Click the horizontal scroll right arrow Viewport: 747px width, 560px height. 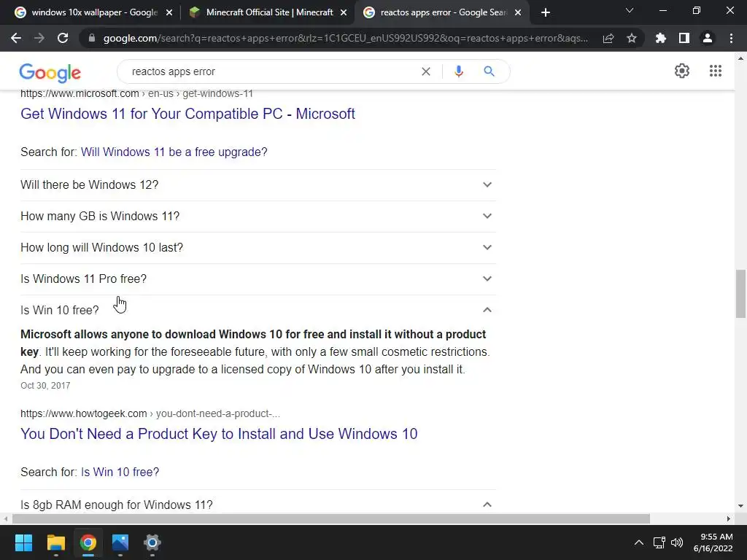[x=729, y=518]
